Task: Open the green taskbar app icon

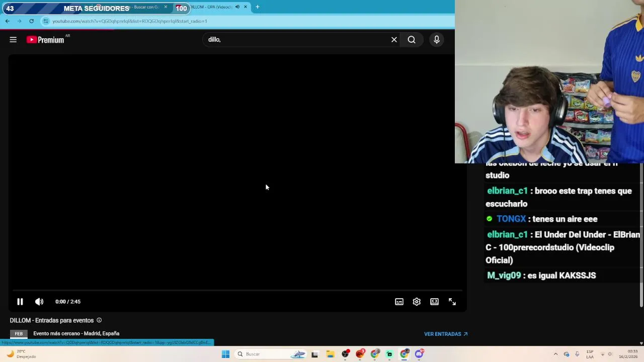Action: pyautogui.click(x=389, y=354)
